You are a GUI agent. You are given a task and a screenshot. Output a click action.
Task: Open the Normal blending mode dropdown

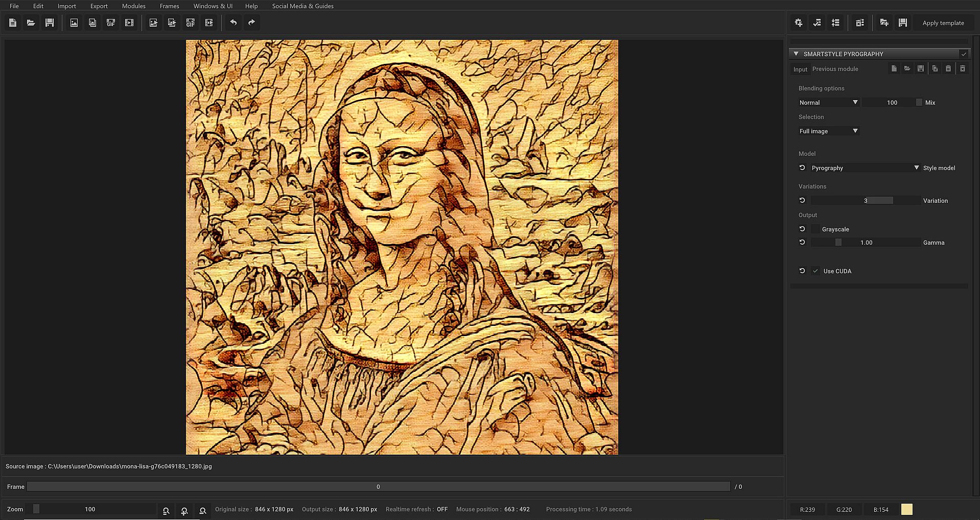828,103
